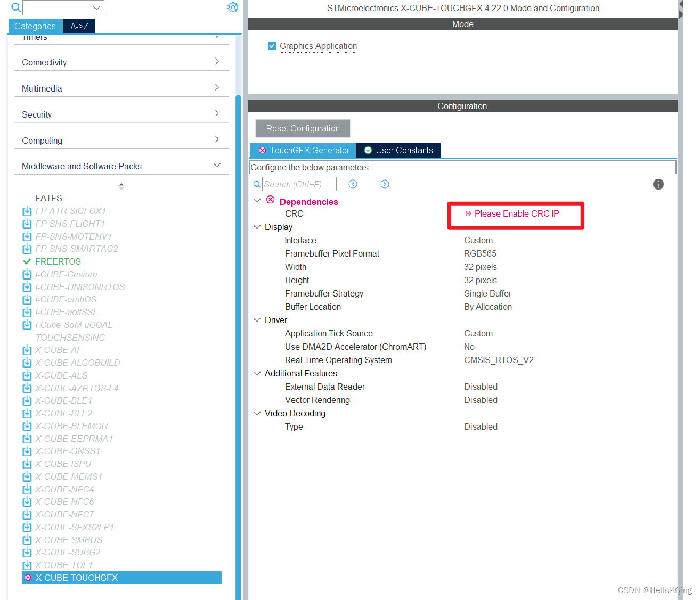This screenshot has height=600, width=700.
Task: Select the User Constants tab
Action: pos(398,151)
